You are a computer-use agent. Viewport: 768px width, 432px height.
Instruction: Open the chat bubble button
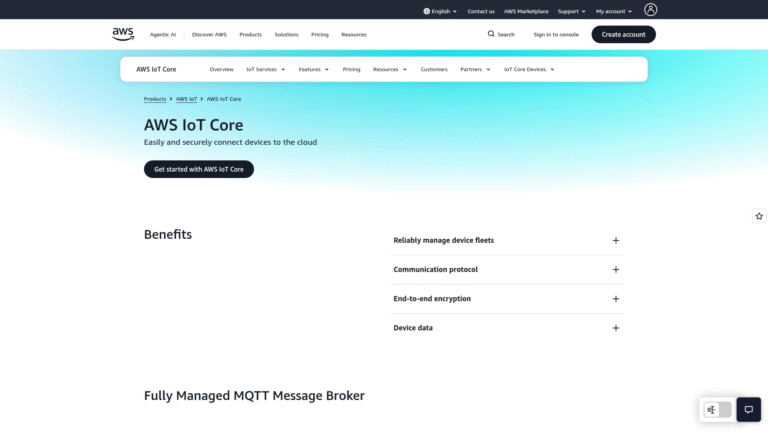coord(748,409)
